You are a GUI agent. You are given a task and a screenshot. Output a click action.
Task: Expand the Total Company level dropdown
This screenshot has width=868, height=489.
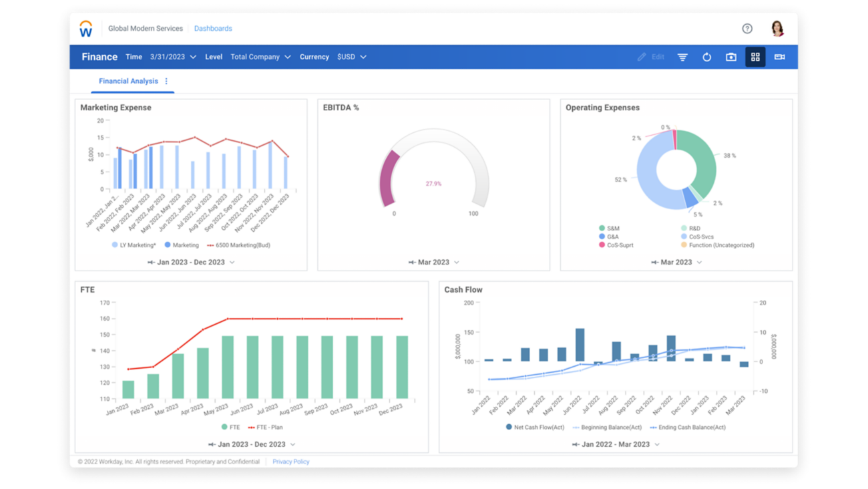point(260,57)
